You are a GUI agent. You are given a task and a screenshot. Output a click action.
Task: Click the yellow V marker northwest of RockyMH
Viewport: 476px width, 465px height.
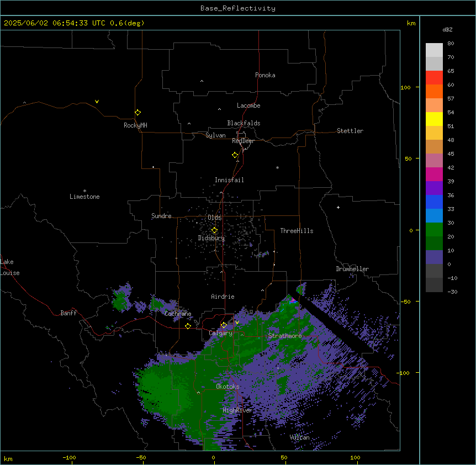pyautogui.click(x=97, y=102)
